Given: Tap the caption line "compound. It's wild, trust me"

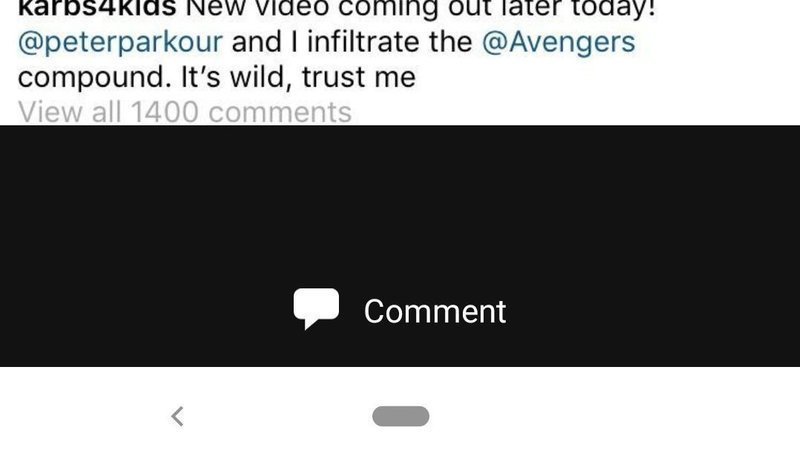Looking at the screenshot, I should click(217, 77).
